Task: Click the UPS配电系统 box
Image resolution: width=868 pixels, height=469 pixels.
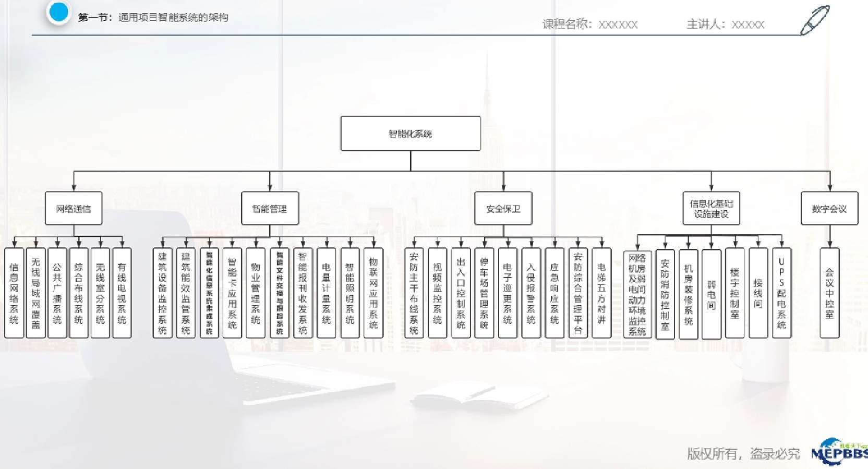Action: coord(781,293)
